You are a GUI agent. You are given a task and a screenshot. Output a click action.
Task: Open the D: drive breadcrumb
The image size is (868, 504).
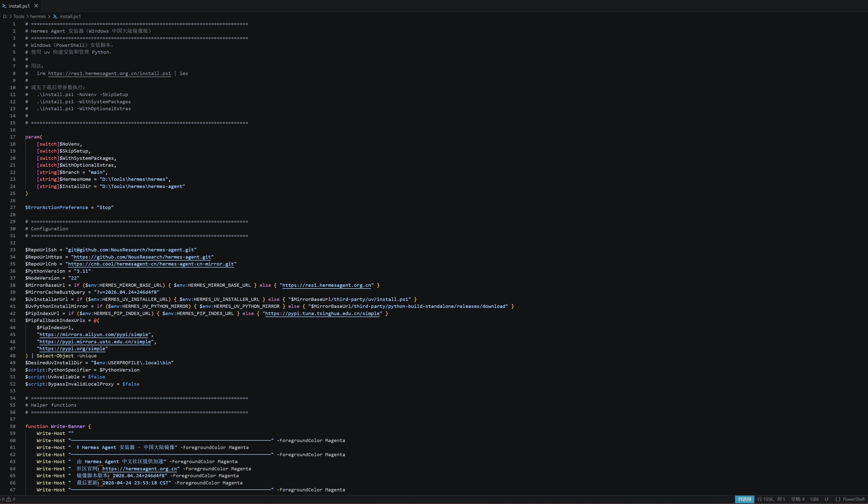pyautogui.click(x=5, y=16)
